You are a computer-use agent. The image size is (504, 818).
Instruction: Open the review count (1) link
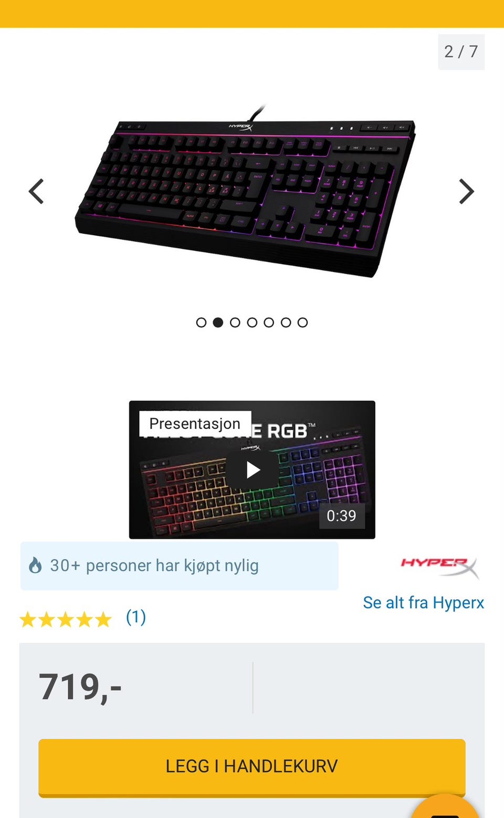136,617
